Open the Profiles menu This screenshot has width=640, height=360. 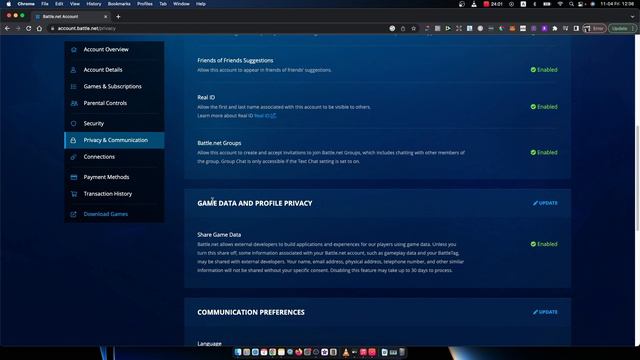[144, 4]
